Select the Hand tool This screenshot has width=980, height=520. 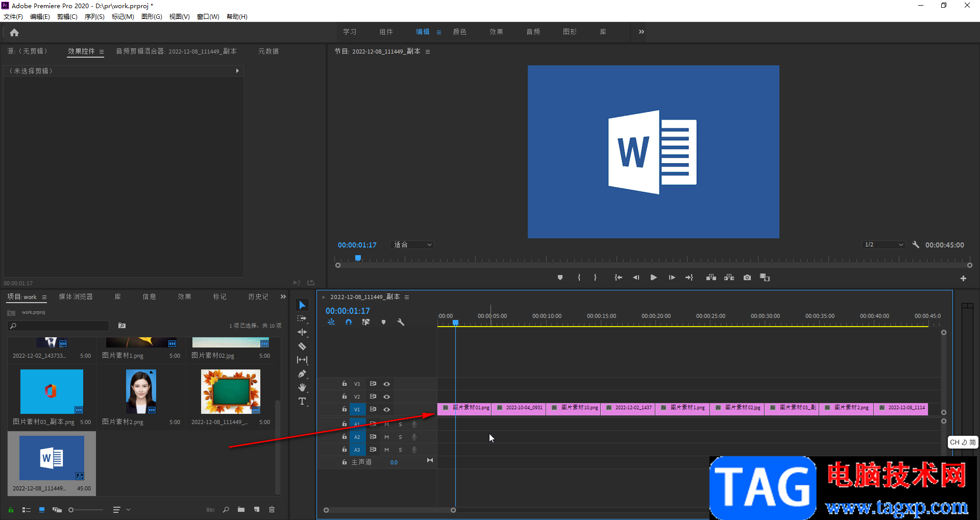point(302,387)
